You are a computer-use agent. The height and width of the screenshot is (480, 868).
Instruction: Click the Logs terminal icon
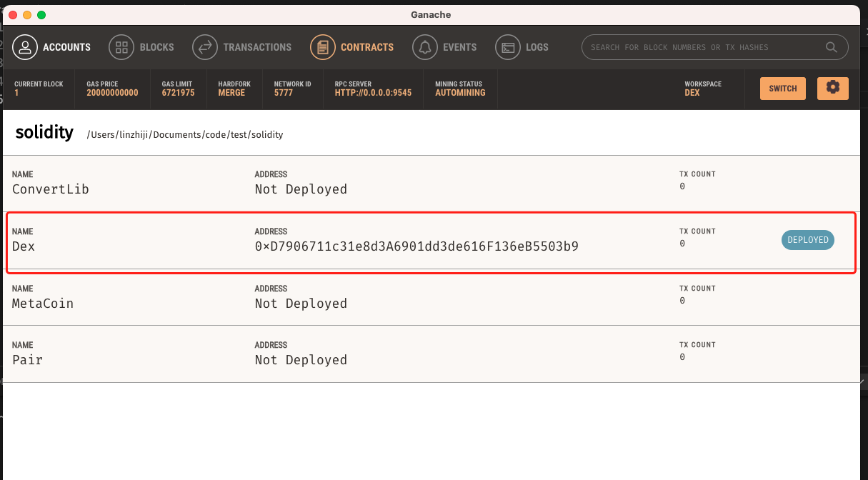(x=508, y=47)
